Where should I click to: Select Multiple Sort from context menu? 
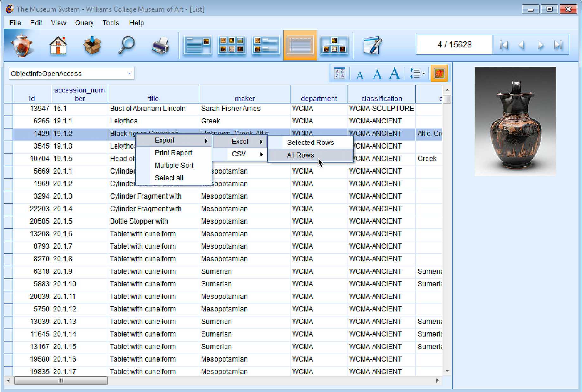(174, 165)
